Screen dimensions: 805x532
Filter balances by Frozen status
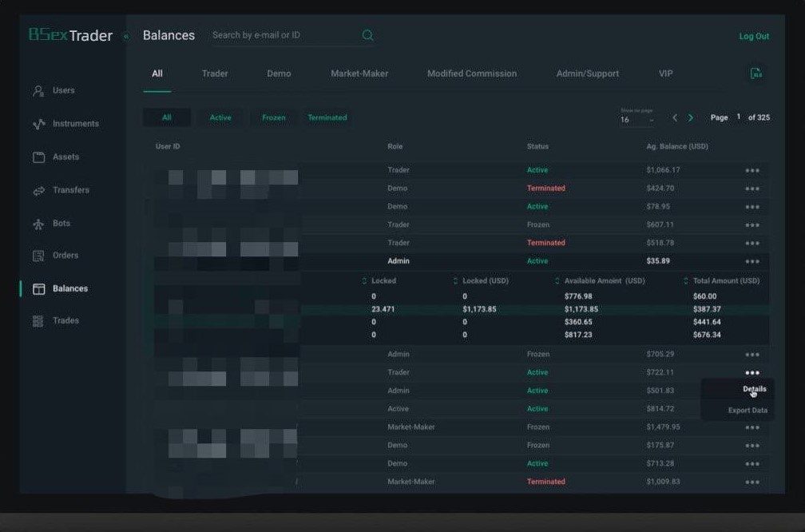[x=273, y=117]
